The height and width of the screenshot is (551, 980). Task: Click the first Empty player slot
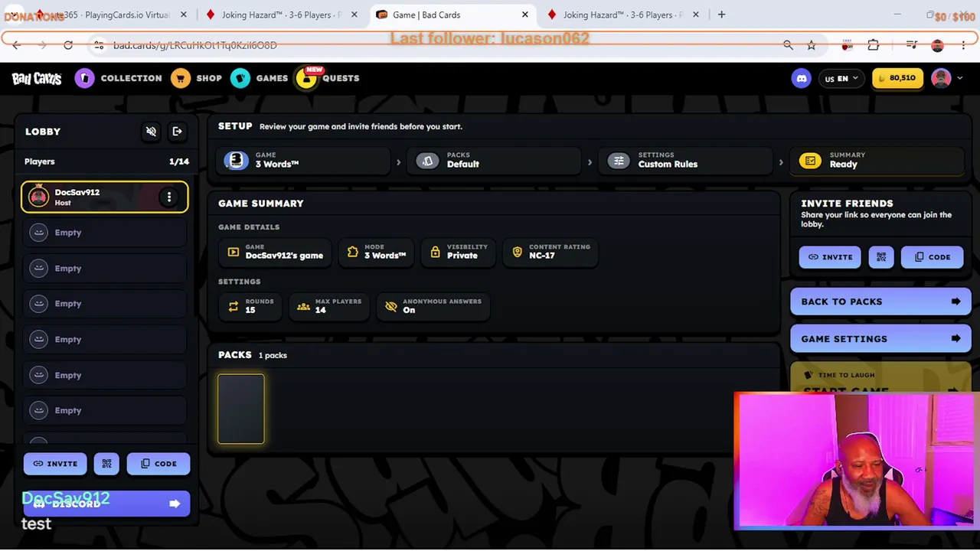click(x=105, y=233)
